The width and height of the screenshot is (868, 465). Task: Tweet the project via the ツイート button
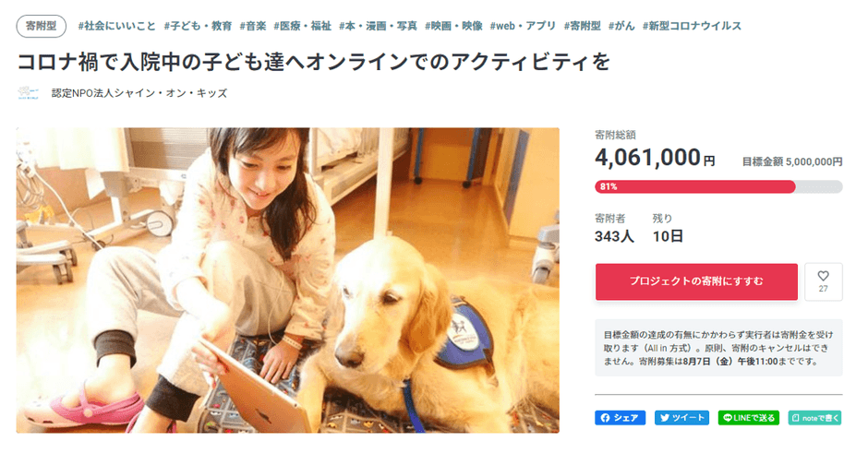click(682, 417)
